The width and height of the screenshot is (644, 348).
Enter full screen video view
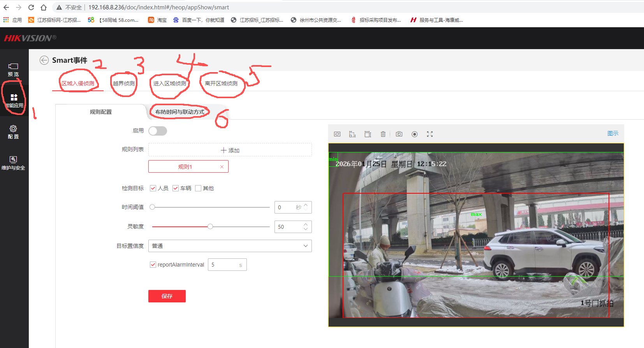pos(430,134)
